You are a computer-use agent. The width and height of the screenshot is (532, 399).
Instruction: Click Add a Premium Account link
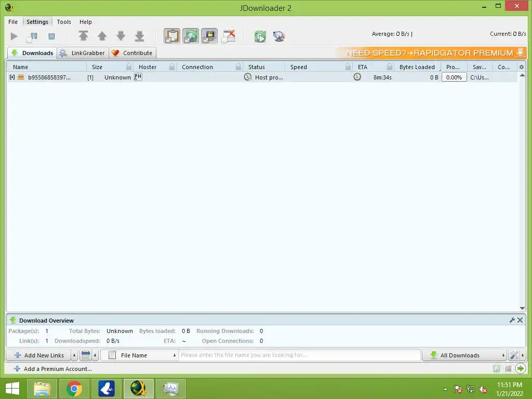[x=54, y=369]
